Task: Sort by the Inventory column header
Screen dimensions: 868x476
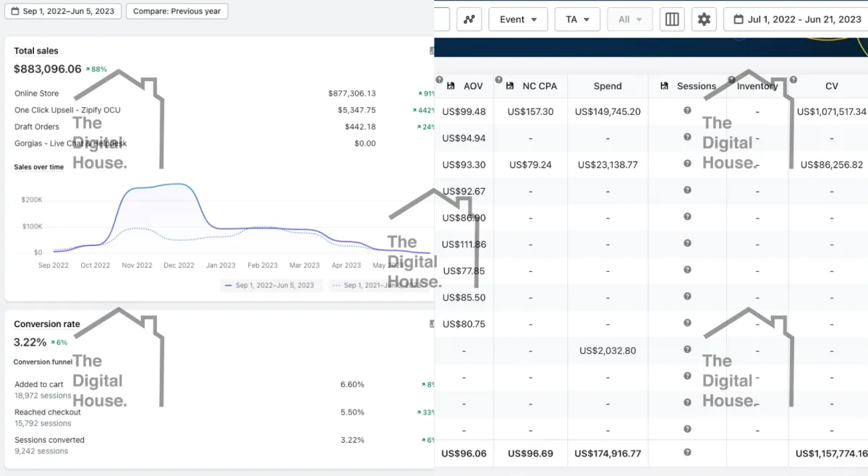Action: 757,86
